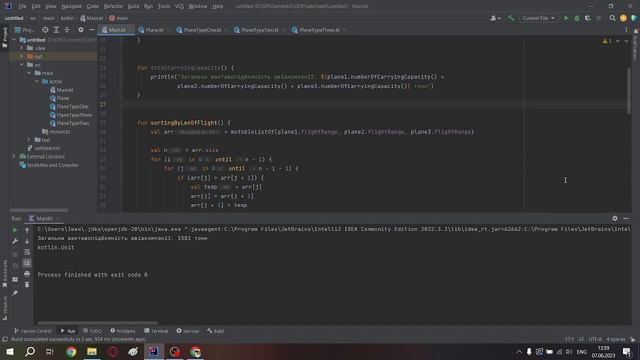Switch to Plane.kt editor tab
The height and width of the screenshot is (360, 640).
pos(151,30)
